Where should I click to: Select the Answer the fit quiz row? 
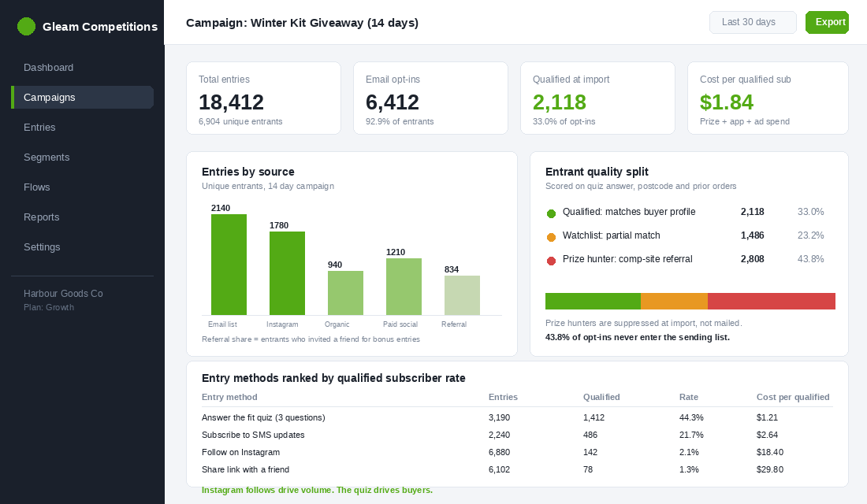pos(517,418)
